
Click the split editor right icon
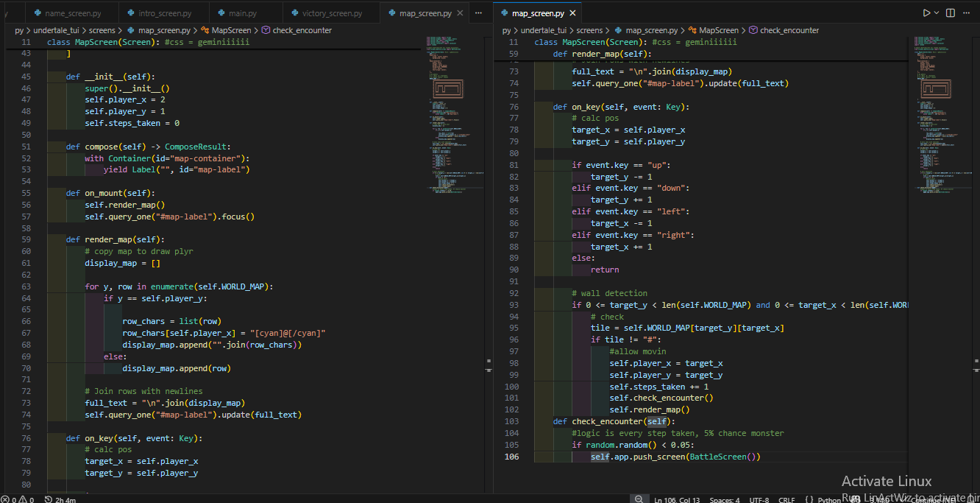[x=951, y=13]
